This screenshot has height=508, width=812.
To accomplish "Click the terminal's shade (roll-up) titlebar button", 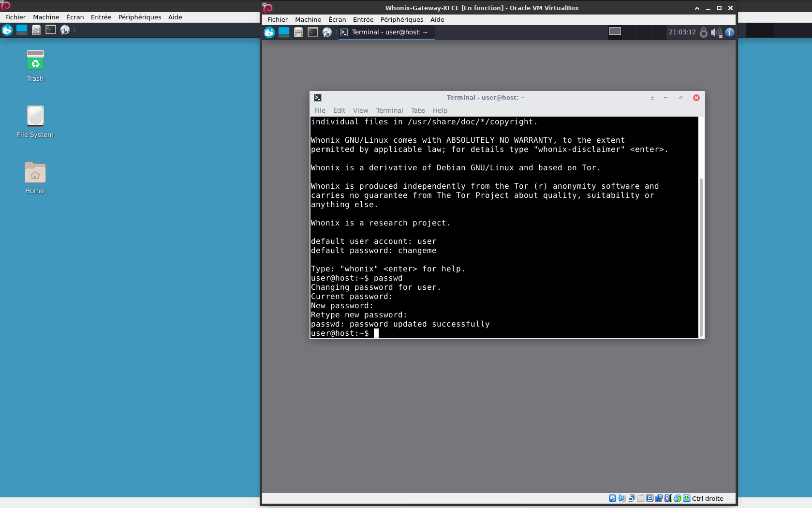I will (x=652, y=98).
